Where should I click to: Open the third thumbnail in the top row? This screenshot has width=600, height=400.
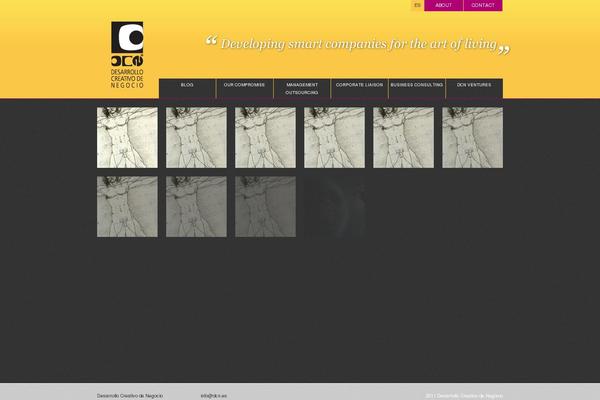[x=266, y=137]
